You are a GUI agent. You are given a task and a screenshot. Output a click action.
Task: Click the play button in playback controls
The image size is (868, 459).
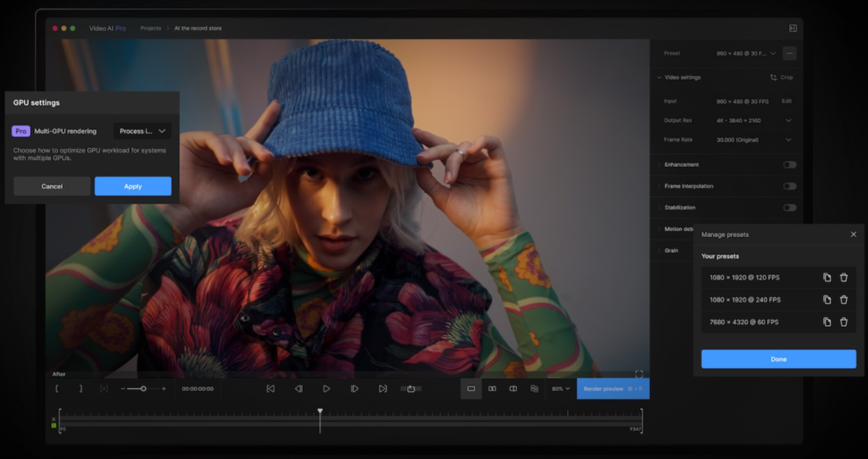(326, 389)
